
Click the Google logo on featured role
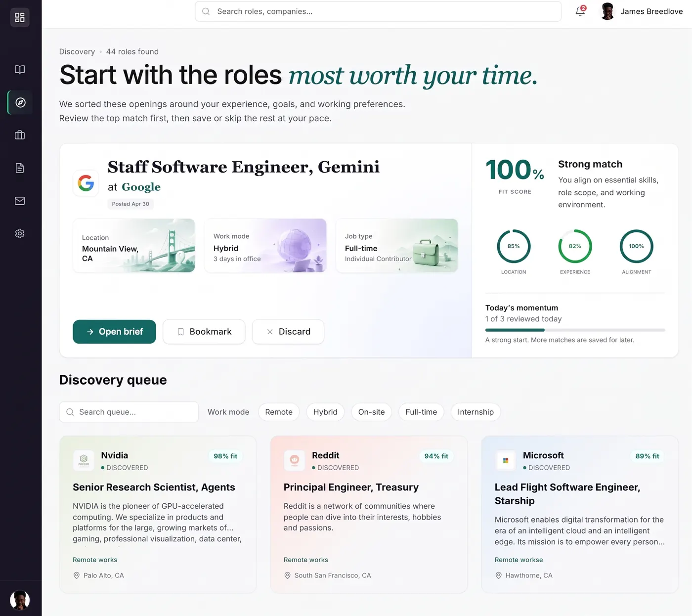coord(86,183)
